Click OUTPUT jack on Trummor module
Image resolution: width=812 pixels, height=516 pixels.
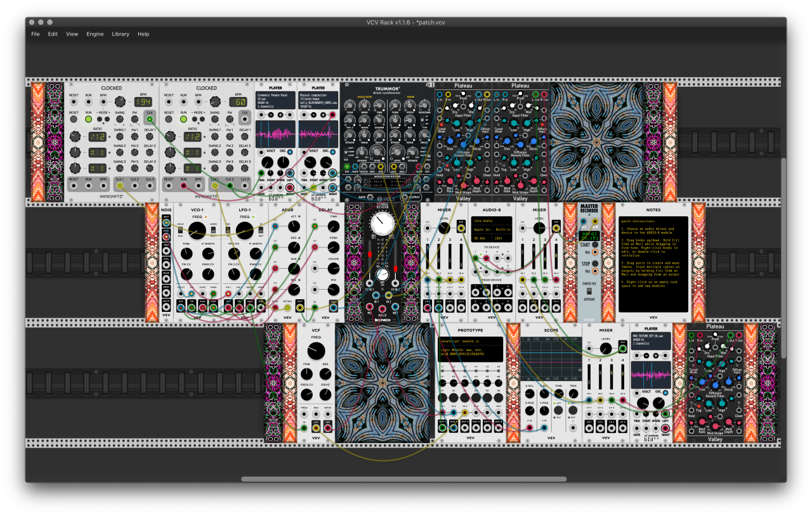(x=405, y=197)
